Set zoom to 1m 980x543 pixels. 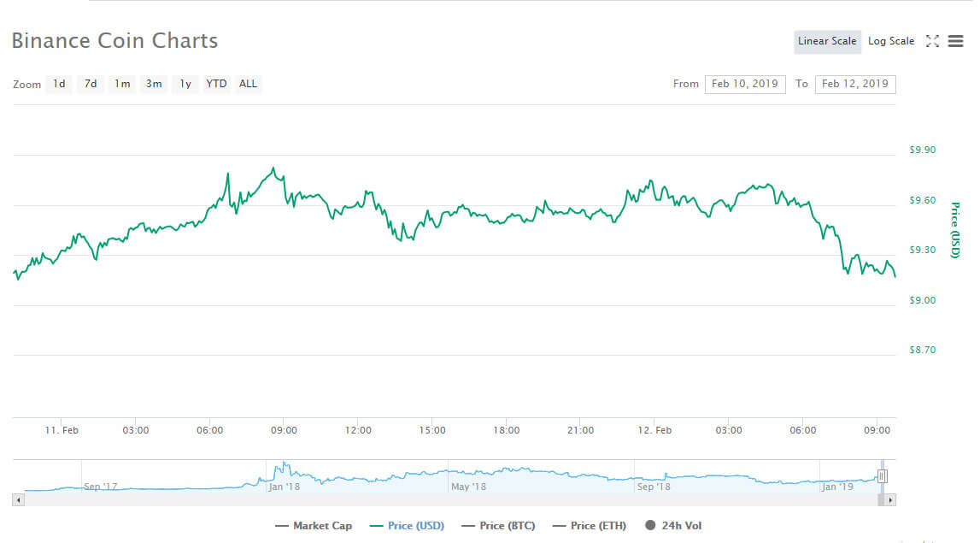click(122, 84)
